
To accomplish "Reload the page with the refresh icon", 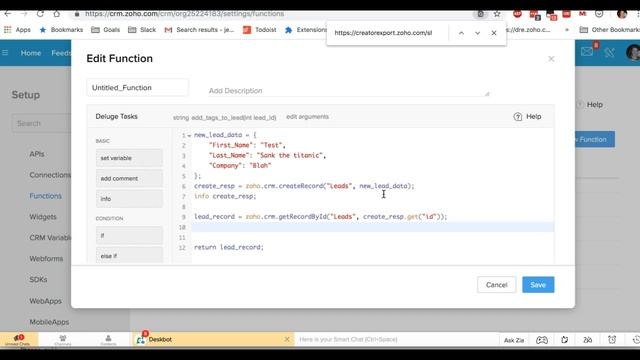I will pos(40,14).
